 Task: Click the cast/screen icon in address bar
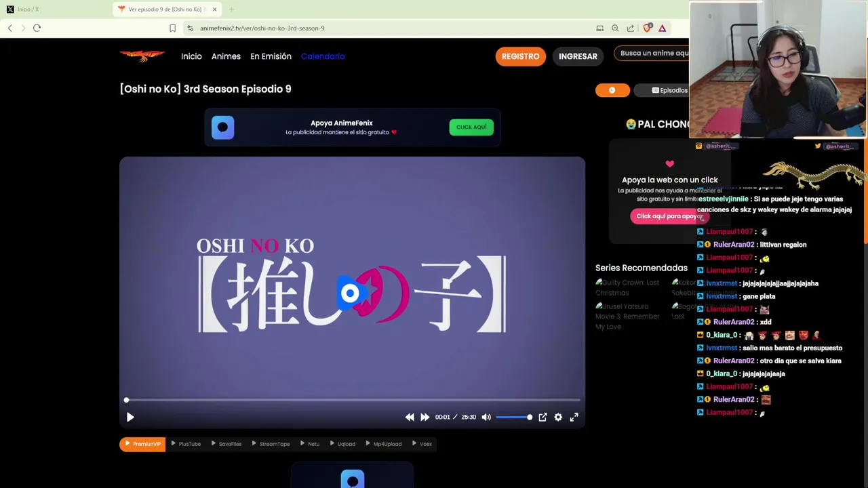point(599,28)
